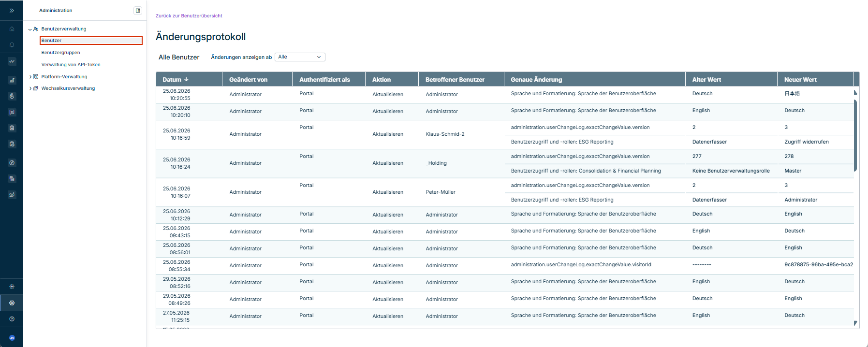Open Verwaltung von API-Token menu entry
Image resolution: width=868 pixels, height=347 pixels.
tap(71, 65)
